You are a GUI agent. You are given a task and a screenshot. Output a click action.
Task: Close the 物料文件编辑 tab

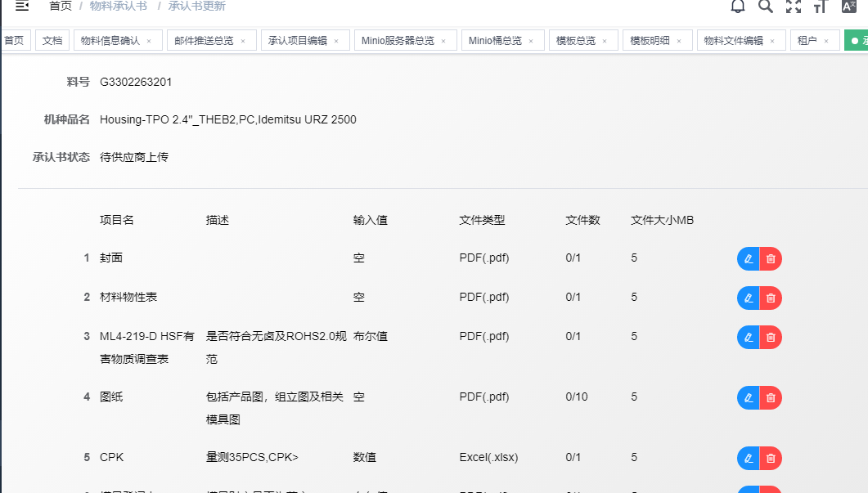[772, 41]
